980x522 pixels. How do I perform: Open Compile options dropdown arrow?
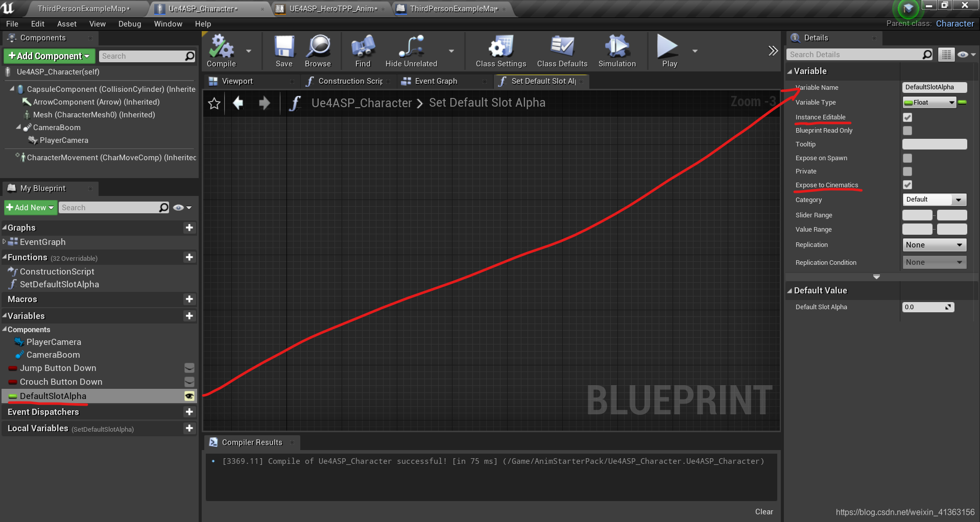[249, 51]
